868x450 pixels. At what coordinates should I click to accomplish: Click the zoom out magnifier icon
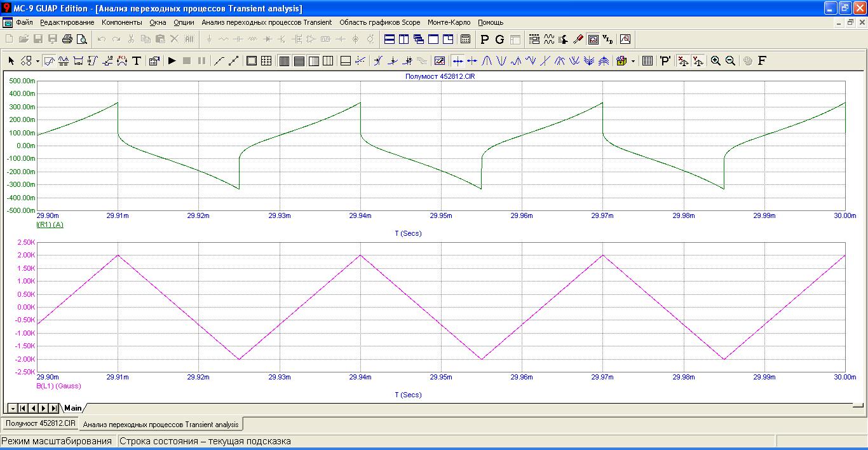point(730,61)
